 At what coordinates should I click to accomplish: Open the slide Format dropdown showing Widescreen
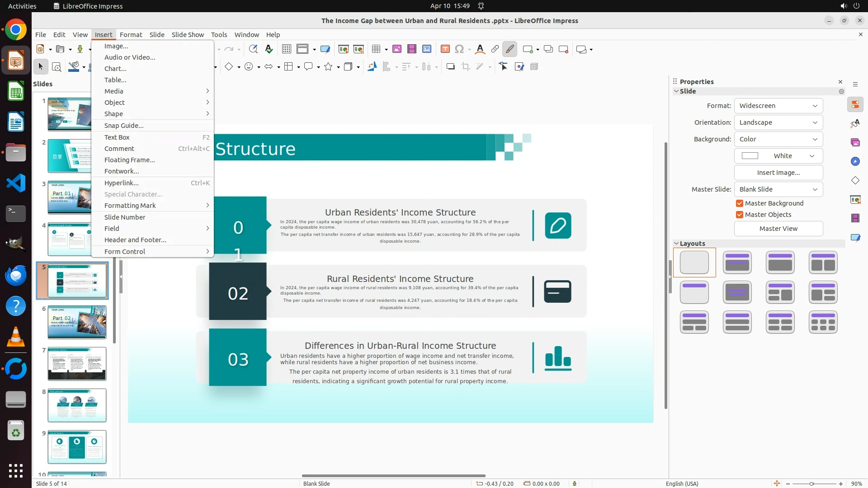(778, 106)
